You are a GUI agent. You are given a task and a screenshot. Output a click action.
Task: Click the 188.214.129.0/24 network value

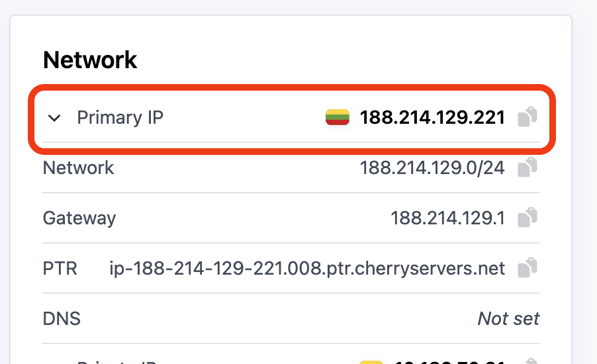click(x=432, y=168)
